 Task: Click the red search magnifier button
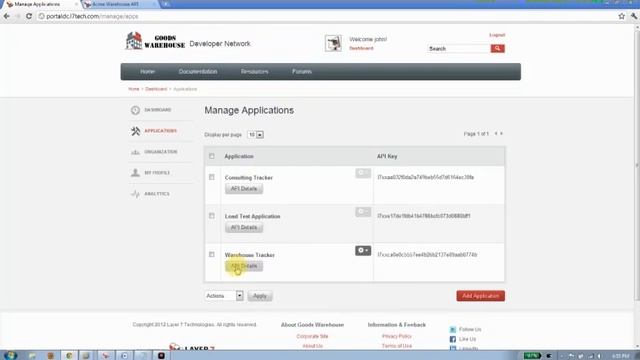497,49
